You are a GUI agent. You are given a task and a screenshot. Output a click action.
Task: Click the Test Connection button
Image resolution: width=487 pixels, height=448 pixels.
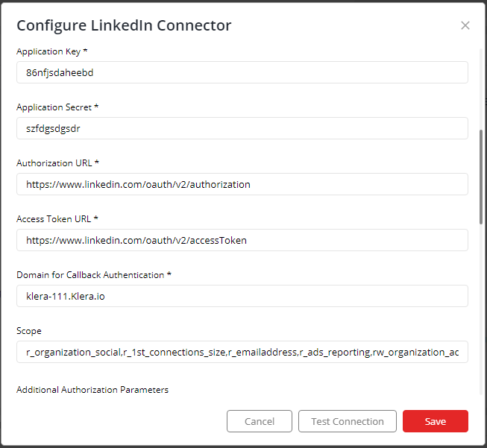pos(348,421)
